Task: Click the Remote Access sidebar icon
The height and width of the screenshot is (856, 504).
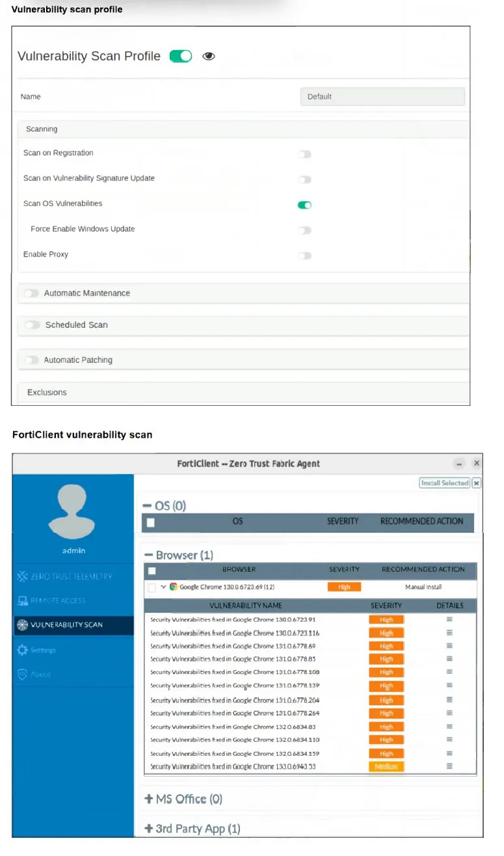Action: [x=22, y=600]
